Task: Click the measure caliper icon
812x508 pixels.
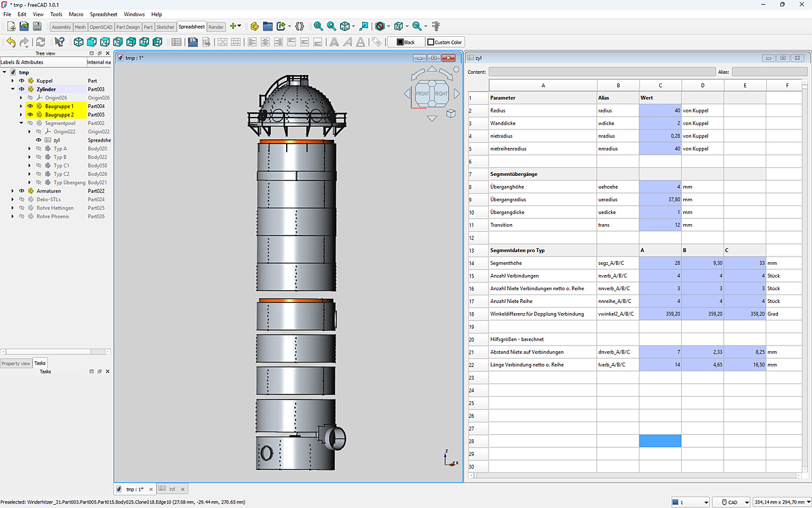Action: tap(435, 26)
